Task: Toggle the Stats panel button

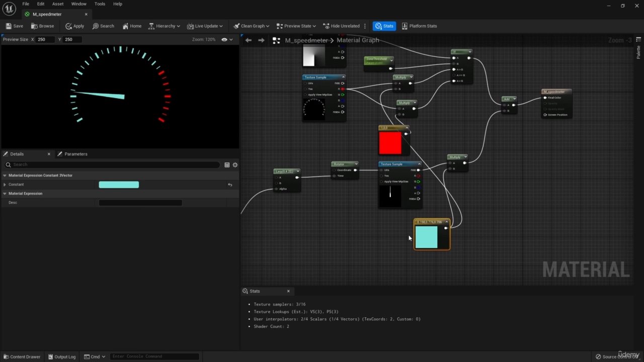Action: coord(384,26)
